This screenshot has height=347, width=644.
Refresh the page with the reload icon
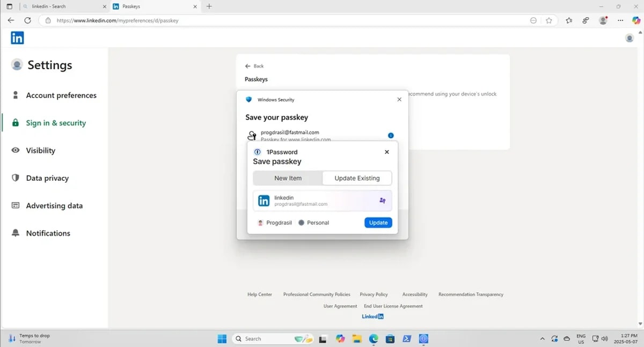point(27,20)
